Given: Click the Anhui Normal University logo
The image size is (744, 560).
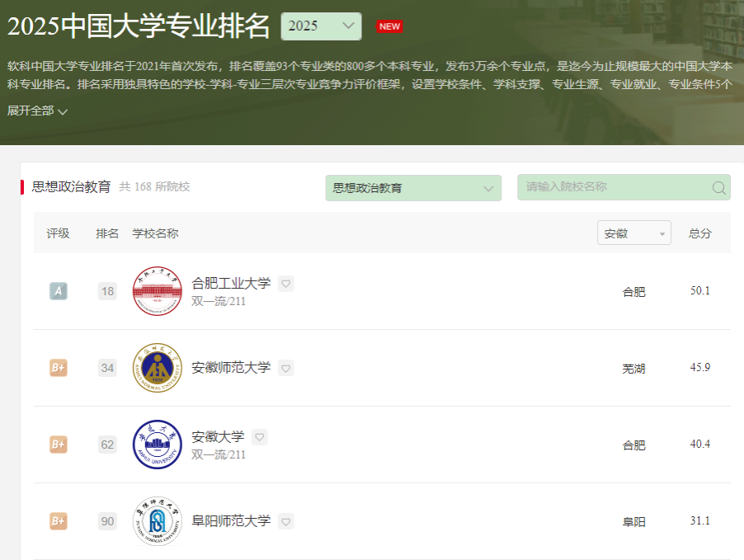Looking at the screenshot, I should pos(157,368).
